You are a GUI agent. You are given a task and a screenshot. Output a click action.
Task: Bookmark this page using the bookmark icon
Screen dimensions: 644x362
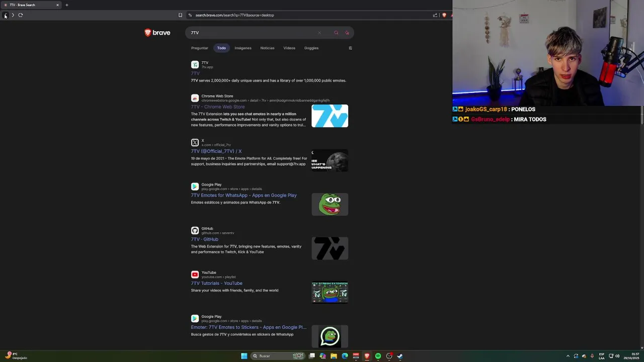click(x=180, y=15)
